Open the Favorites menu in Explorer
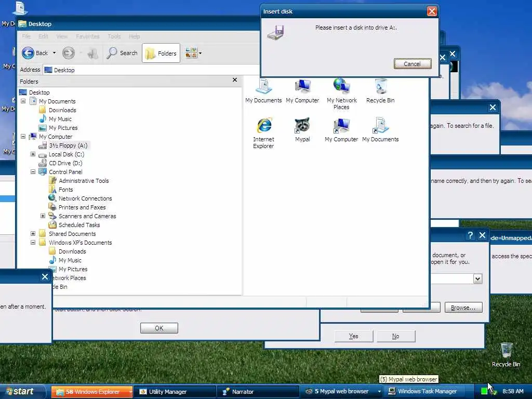 [x=87, y=36]
